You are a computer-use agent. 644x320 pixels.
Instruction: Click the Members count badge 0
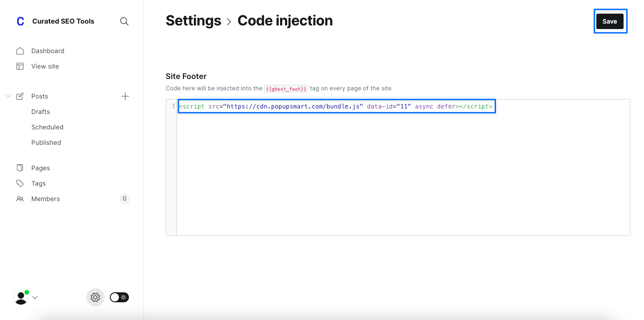point(124,199)
